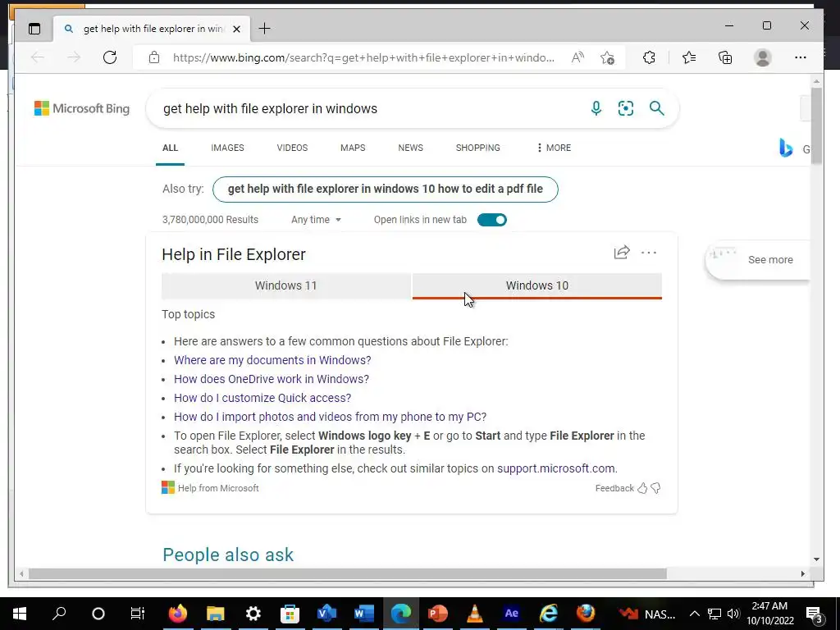Click the tab actions menu icon

coord(34,29)
